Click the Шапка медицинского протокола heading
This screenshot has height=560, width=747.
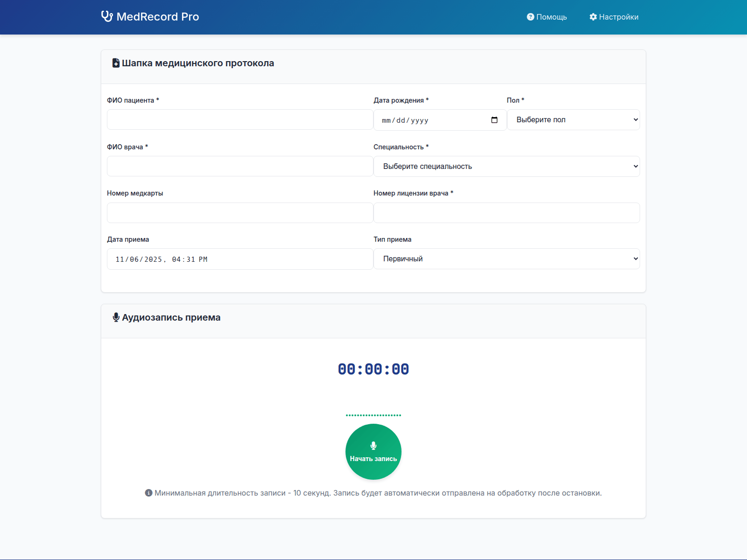tap(198, 63)
